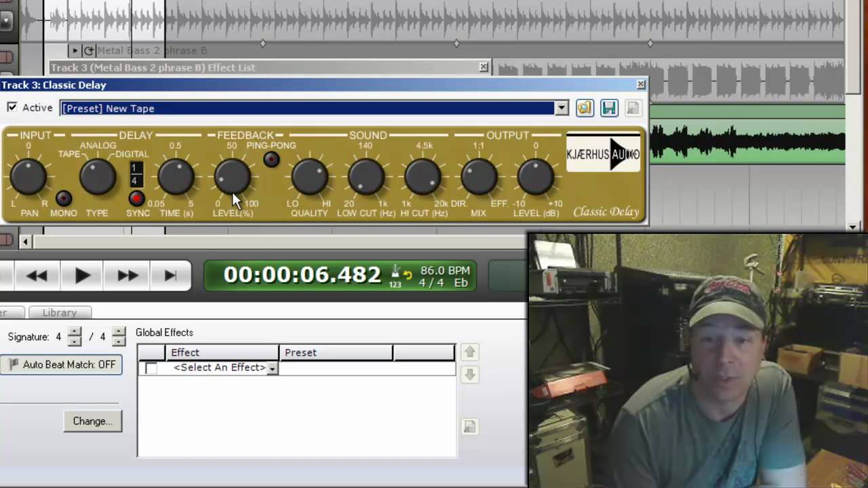Screen dimensions: 868x488
Task: Fast forward with the double-right arrow
Action: 128,275
